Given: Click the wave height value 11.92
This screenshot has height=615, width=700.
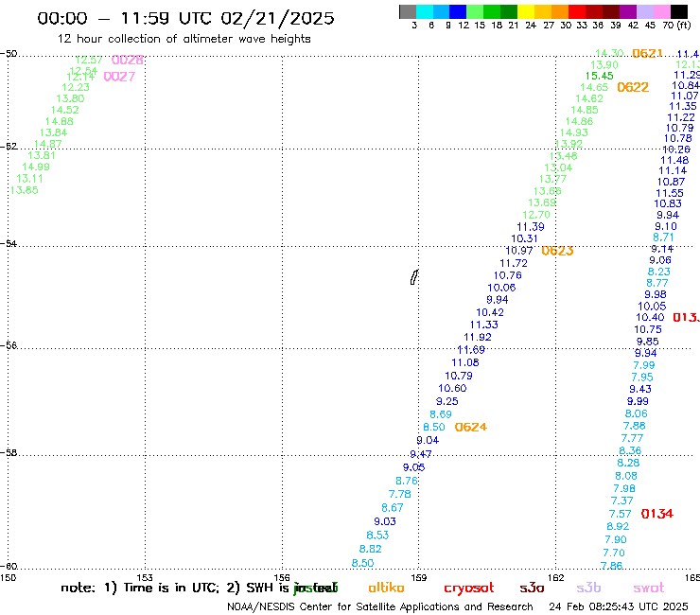Looking at the screenshot, I should click(478, 337).
